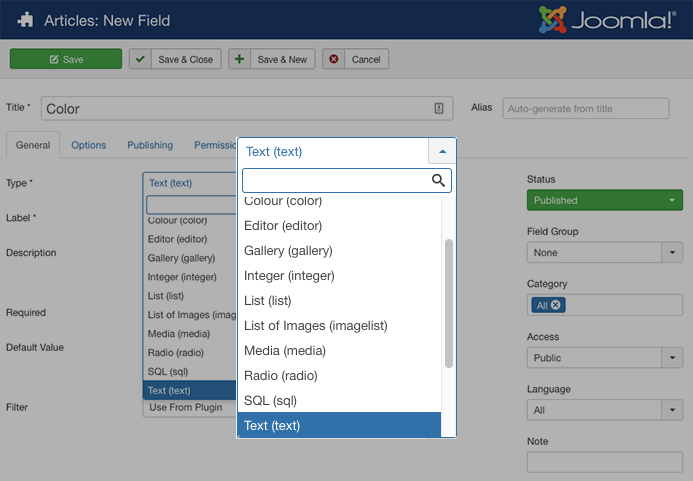The height and width of the screenshot is (481, 693).
Task: Click the green Save button
Action: pyautogui.click(x=66, y=59)
